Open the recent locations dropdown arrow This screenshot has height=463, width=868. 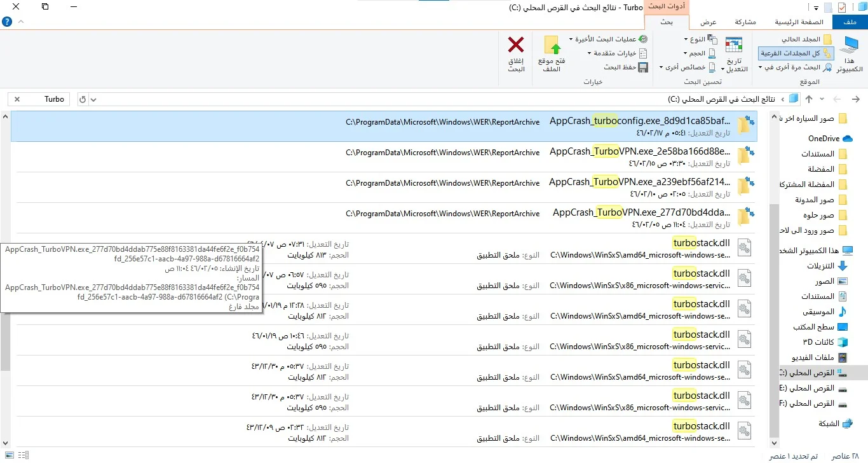click(822, 99)
